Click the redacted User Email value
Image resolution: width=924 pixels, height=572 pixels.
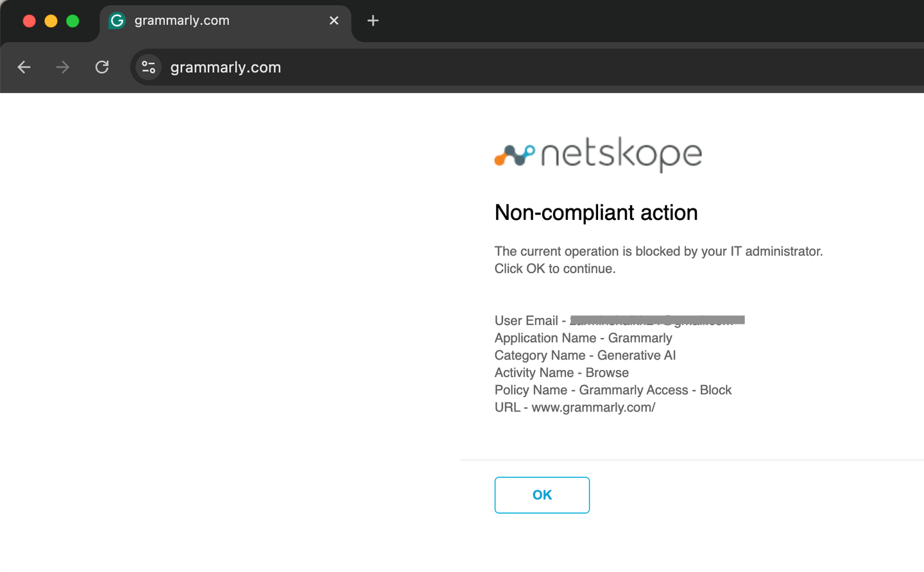tap(657, 320)
